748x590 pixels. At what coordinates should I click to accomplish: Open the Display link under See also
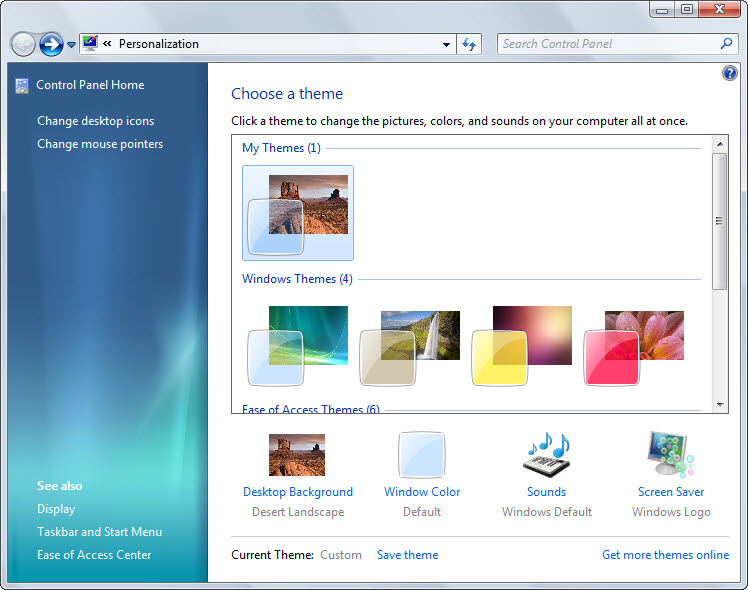click(56, 509)
